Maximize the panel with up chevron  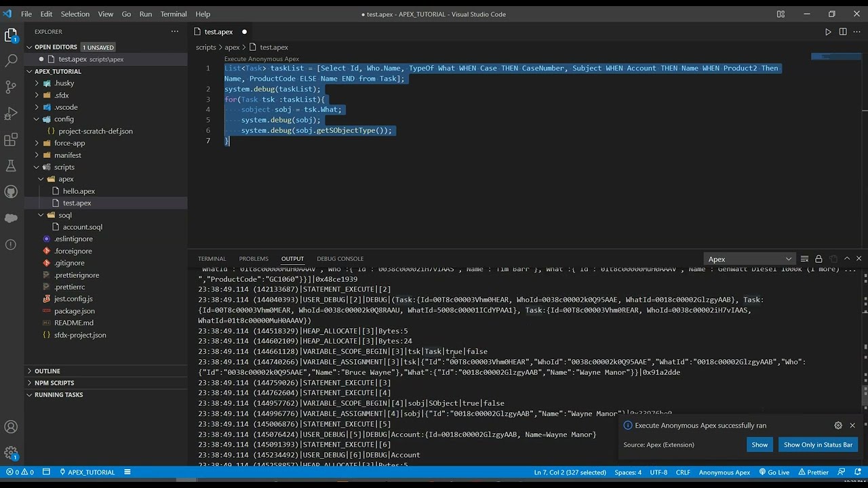[x=847, y=259]
